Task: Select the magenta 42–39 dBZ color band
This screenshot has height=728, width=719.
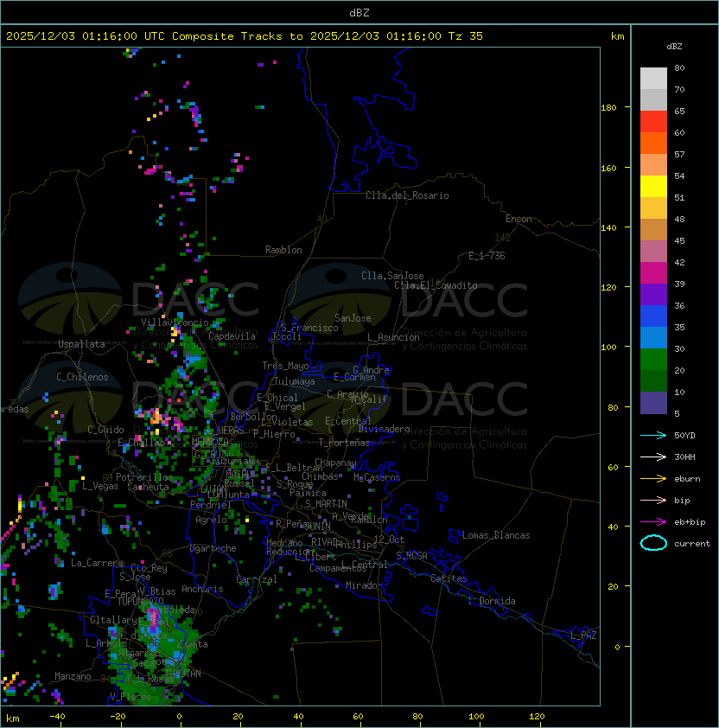Action: 653,273
